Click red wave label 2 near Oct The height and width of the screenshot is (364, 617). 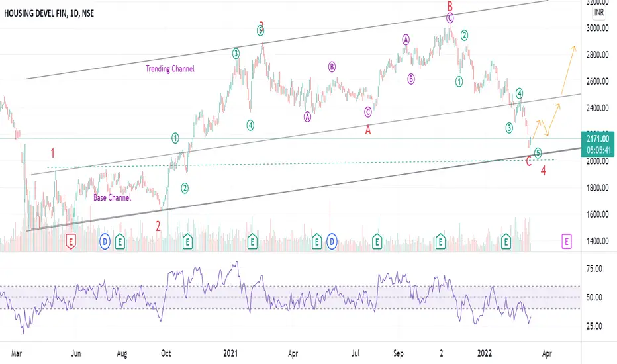158,226
